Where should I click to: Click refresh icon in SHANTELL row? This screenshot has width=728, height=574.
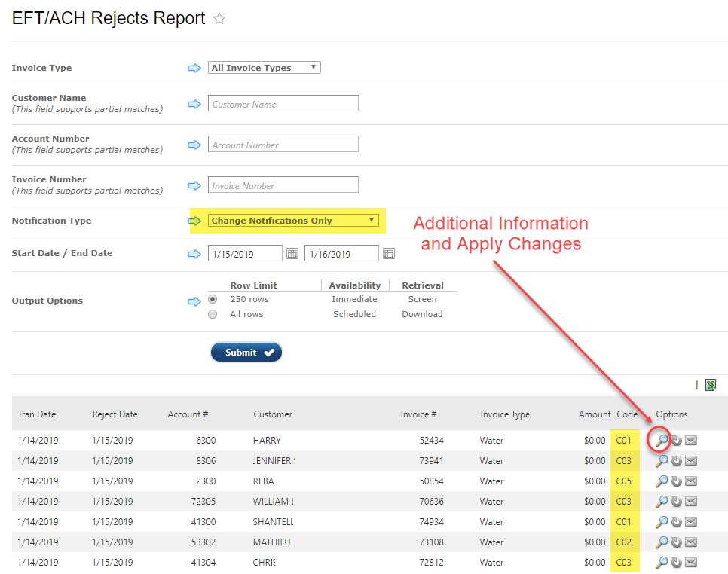[677, 522]
